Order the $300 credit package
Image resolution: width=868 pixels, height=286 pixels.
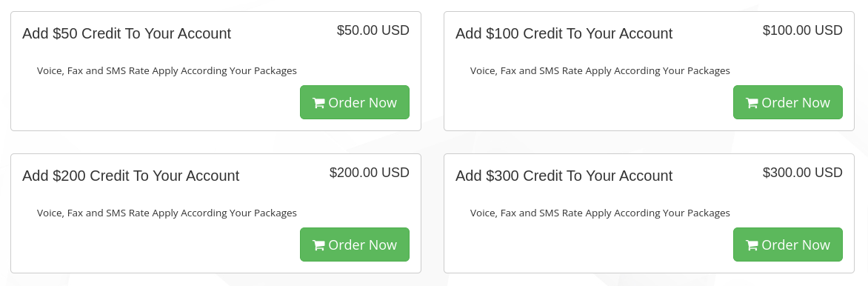pos(788,245)
